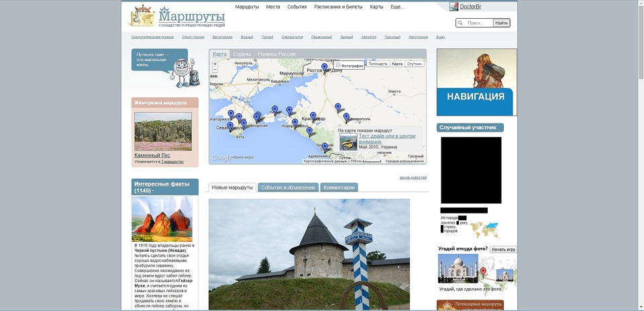The image size is (644, 311).
Task: Open the Каменный Лес link
Action: (x=152, y=156)
